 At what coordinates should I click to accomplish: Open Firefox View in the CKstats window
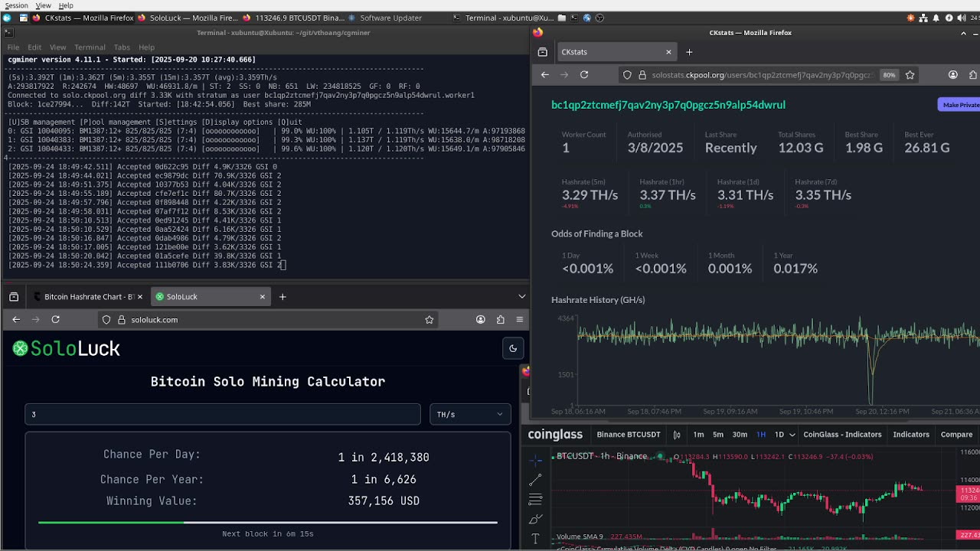tap(543, 52)
